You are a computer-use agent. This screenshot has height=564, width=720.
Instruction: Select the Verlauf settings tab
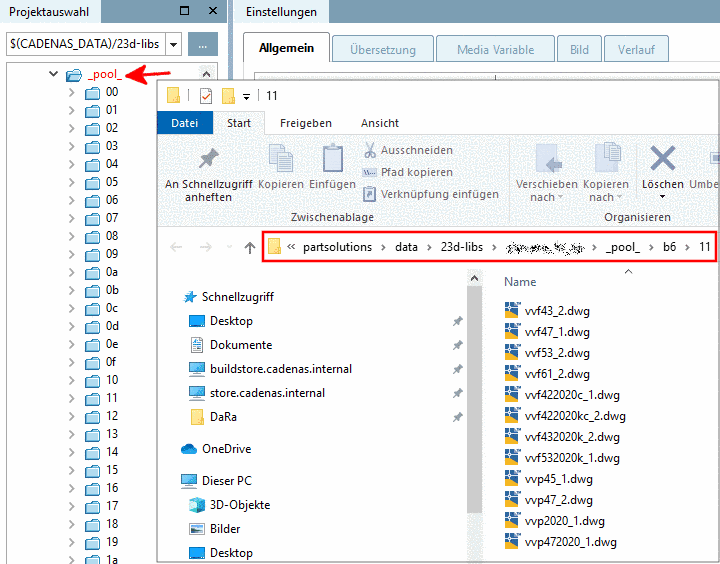(x=636, y=49)
